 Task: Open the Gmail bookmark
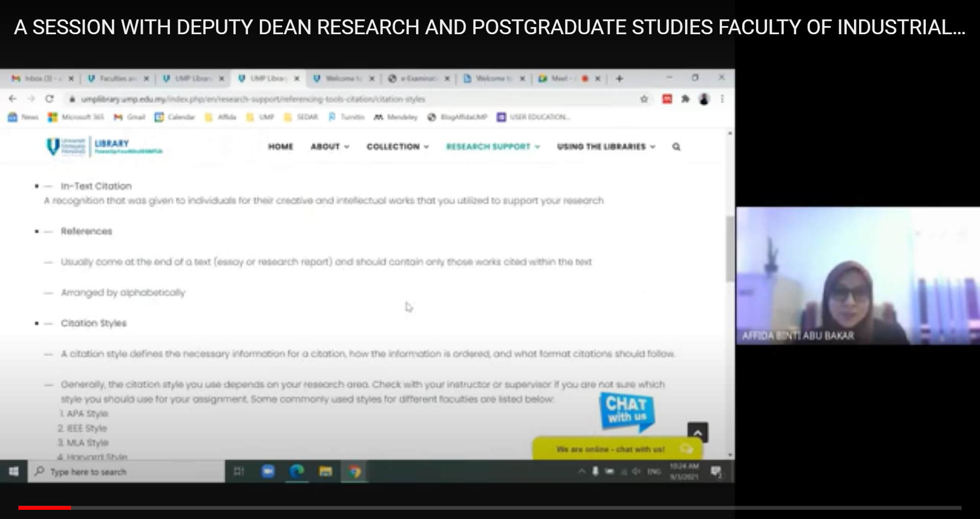(130, 117)
